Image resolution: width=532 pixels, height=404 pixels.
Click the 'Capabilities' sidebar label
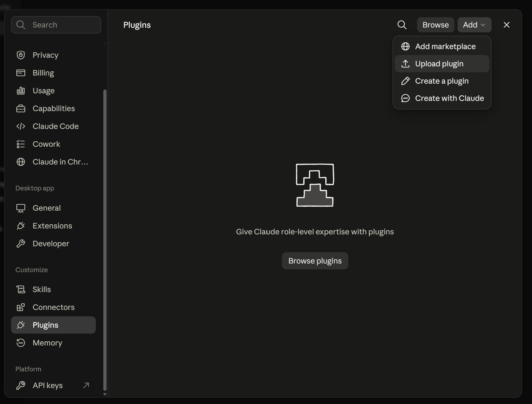click(54, 108)
